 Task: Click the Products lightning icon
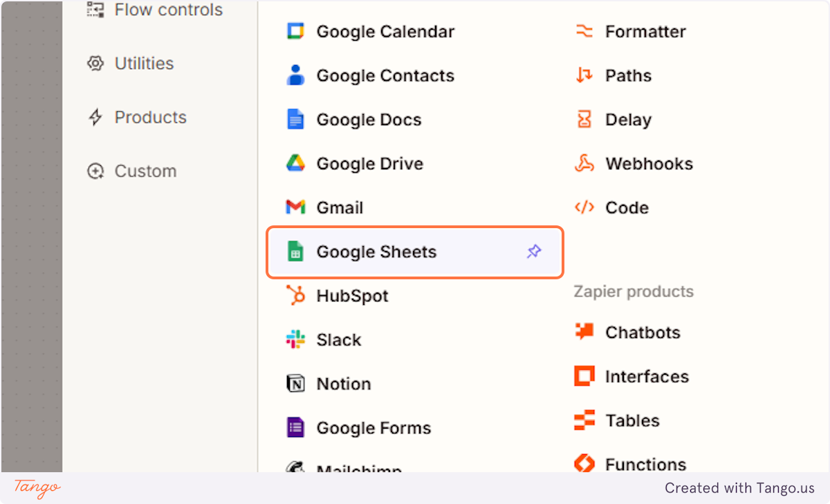(x=95, y=118)
